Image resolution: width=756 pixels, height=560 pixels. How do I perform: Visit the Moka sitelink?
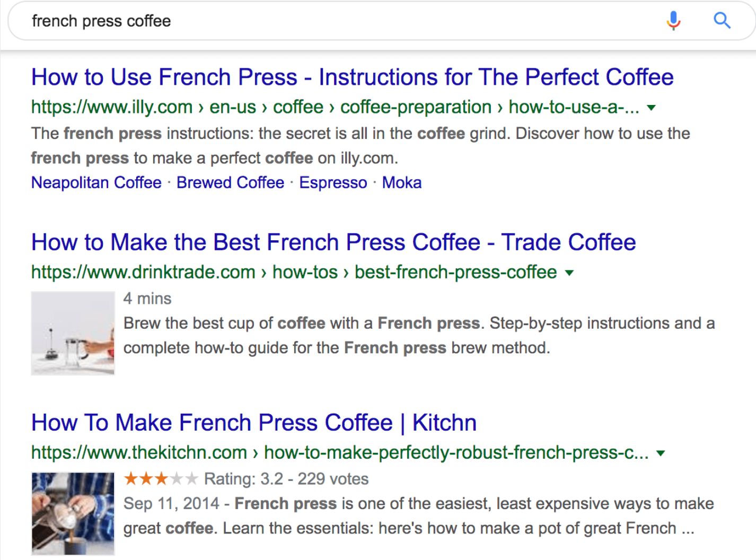click(x=402, y=182)
